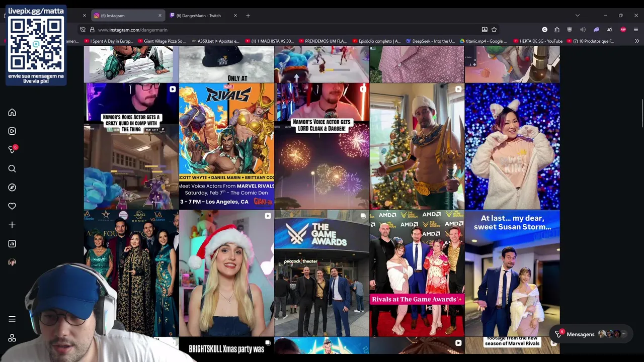Open the browser application menu
The image size is (644, 362).
coord(636,30)
